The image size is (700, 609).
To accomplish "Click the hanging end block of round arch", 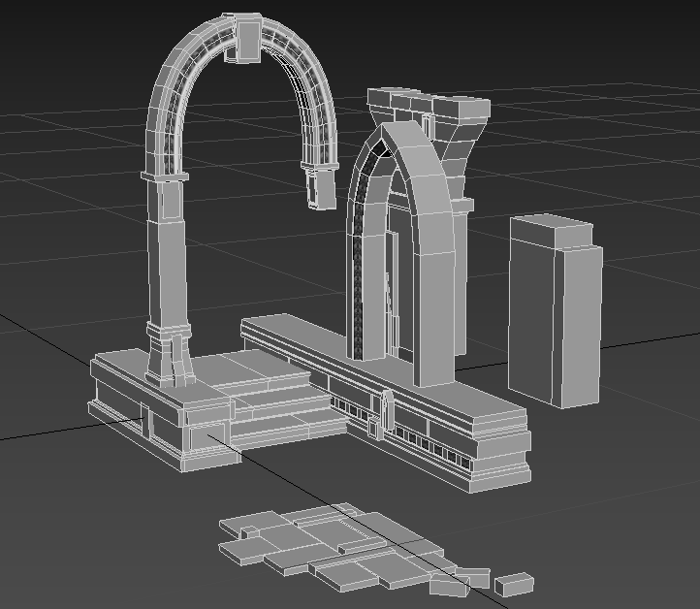I will (x=322, y=189).
